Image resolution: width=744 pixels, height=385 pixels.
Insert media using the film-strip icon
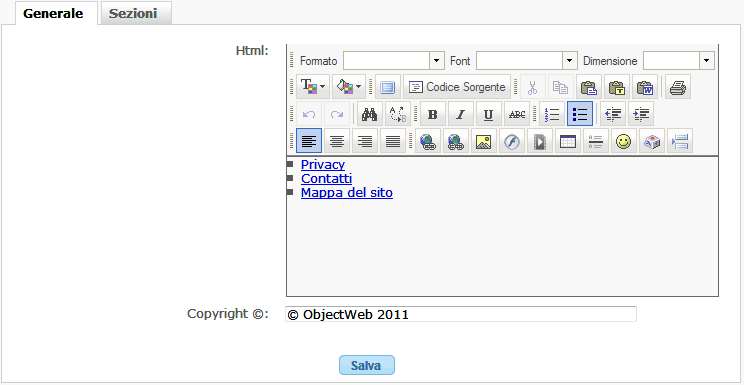click(x=539, y=141)
